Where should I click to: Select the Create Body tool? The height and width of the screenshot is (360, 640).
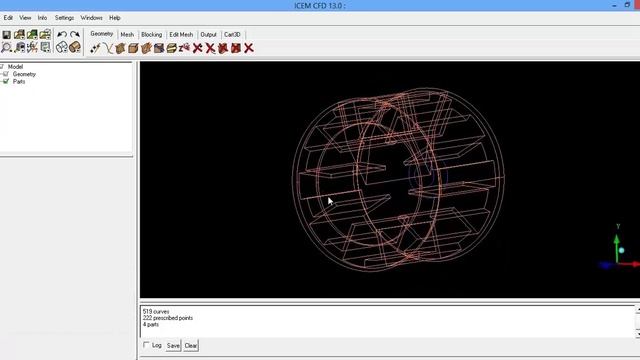point(133,48)
